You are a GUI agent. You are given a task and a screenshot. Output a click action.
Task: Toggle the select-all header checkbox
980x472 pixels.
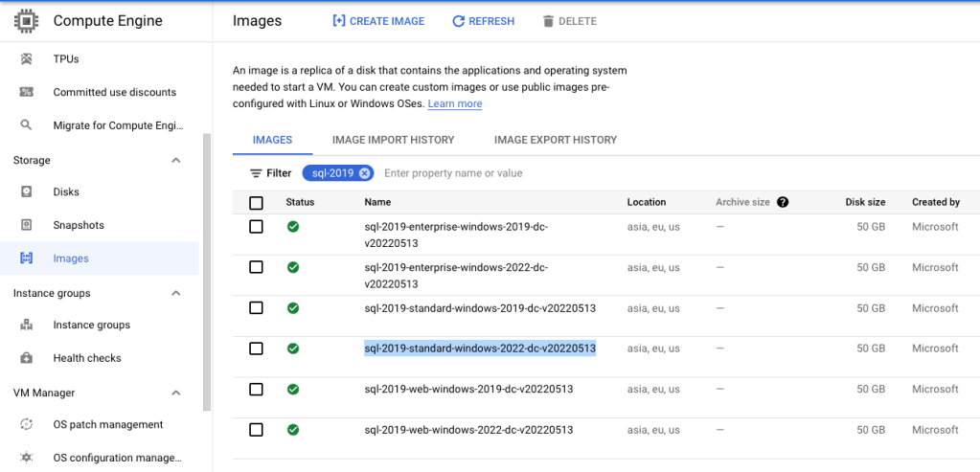tap(256, 203)
